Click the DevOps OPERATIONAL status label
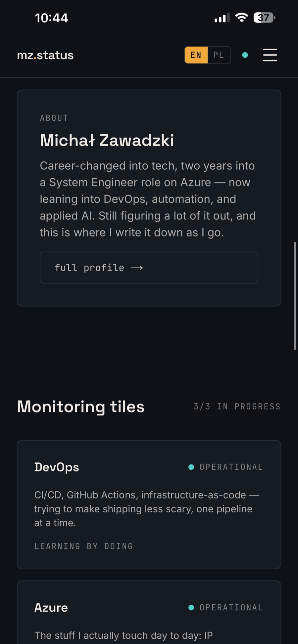The image size is (298, 644). pos(231,467)
